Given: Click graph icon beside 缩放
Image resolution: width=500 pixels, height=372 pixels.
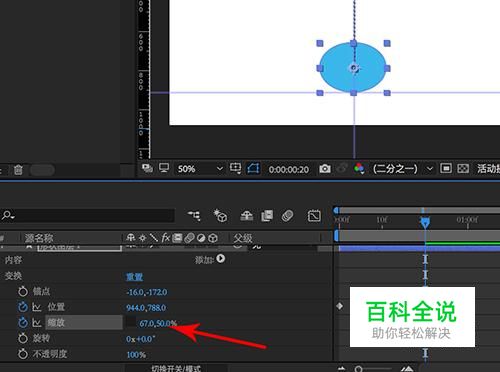Looking at the screenshot, I should (x=37, y=323).
